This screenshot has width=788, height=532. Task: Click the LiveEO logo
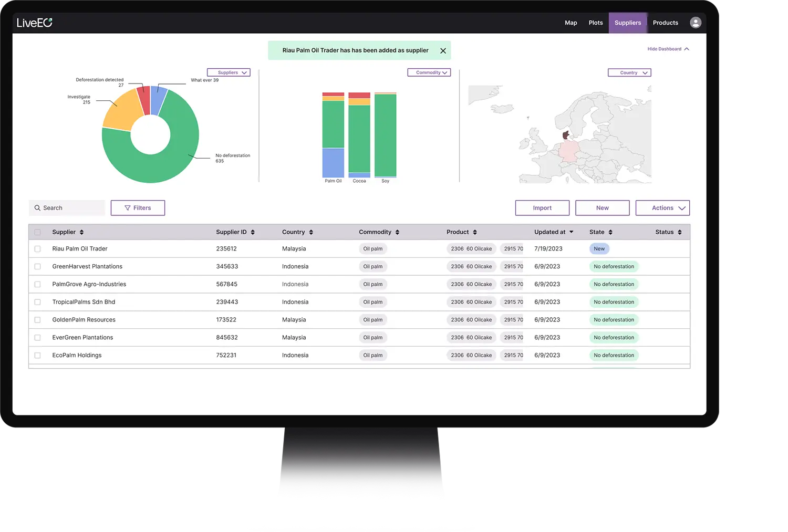click(x=35, y=23)
